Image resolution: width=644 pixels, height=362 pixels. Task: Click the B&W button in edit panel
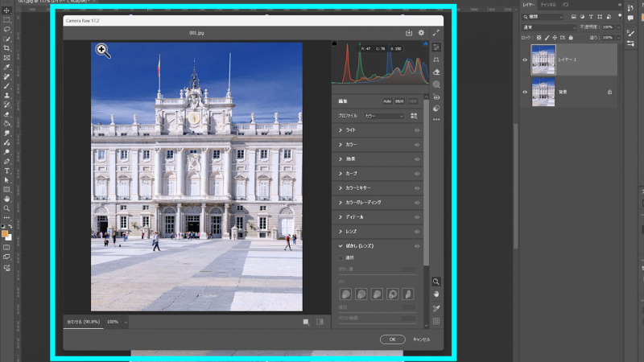click(399, 101)
